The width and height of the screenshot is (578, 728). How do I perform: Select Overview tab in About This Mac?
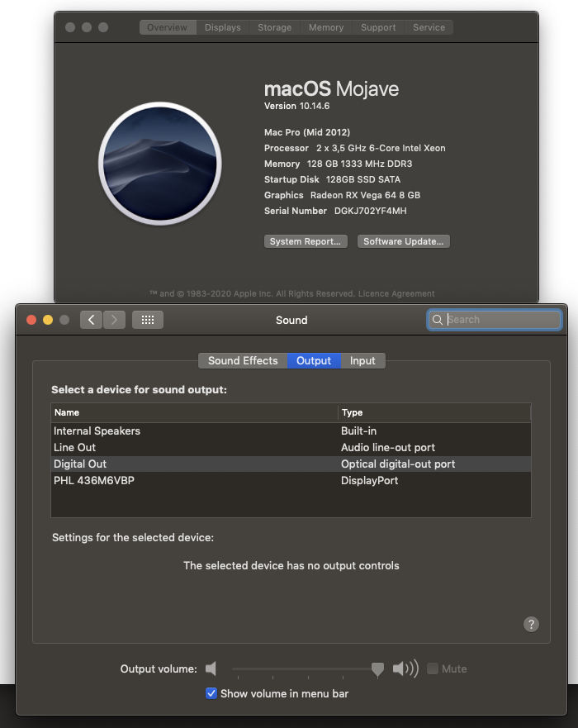(x=168, y=27)
